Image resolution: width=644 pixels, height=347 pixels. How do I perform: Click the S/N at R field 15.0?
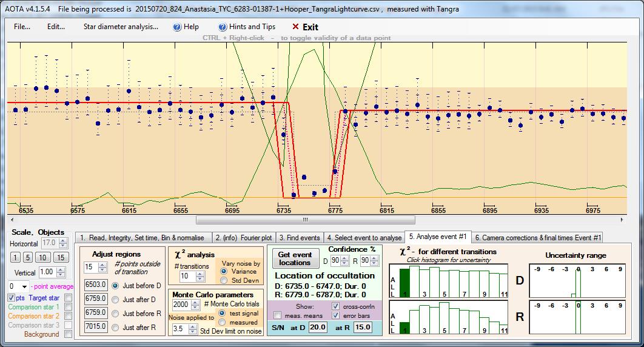click(x=362, y=328)
